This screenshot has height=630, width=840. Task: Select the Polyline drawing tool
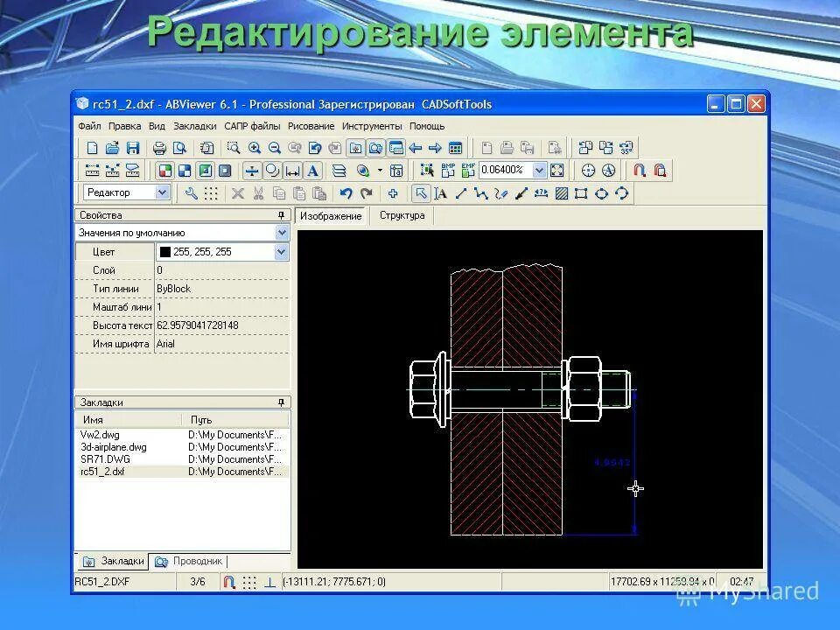pyautogui.click(x=480, y=193)
